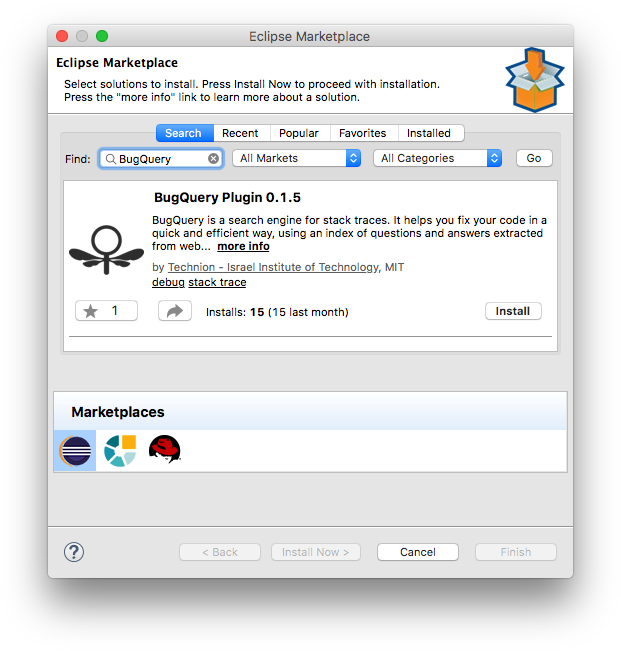Screen dimensions: 621x651
Task: Click the Back button
Action: 220,552
